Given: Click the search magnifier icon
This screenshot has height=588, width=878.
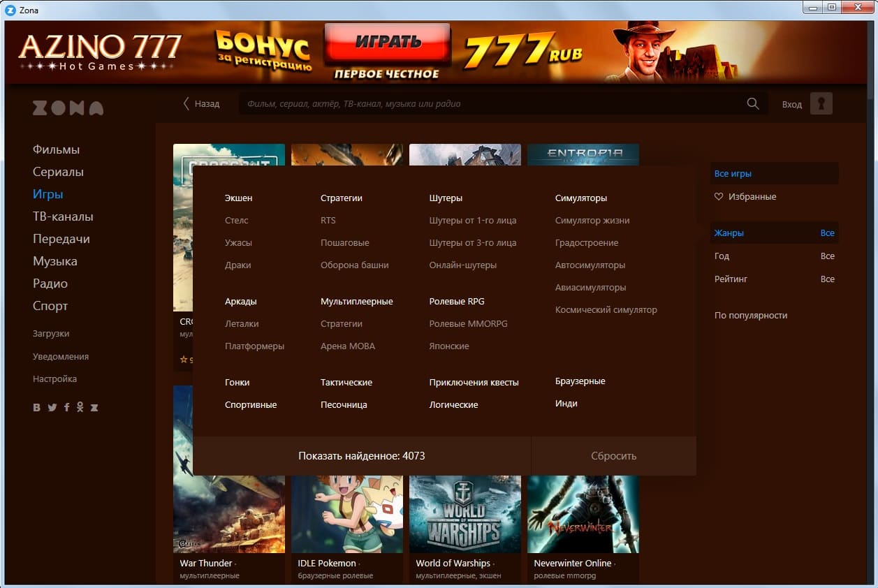Looking at the screenshot, I should click(x=753, y=103).
